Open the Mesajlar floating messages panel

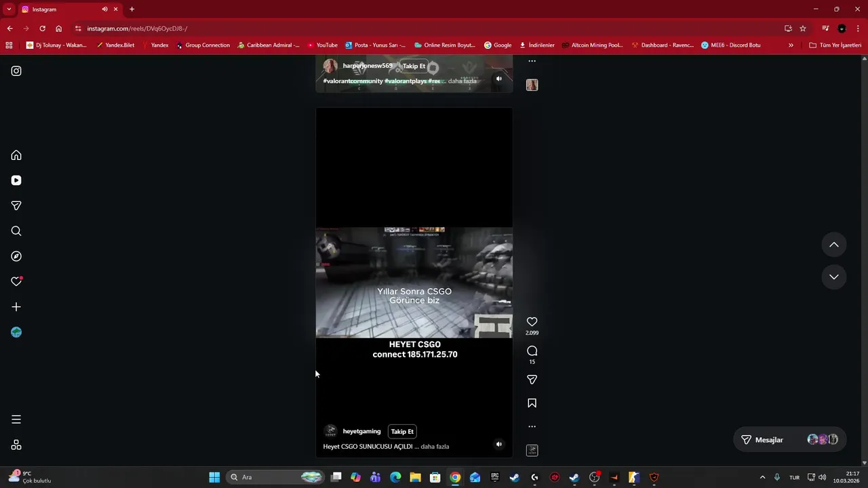[x=790, y=440]
